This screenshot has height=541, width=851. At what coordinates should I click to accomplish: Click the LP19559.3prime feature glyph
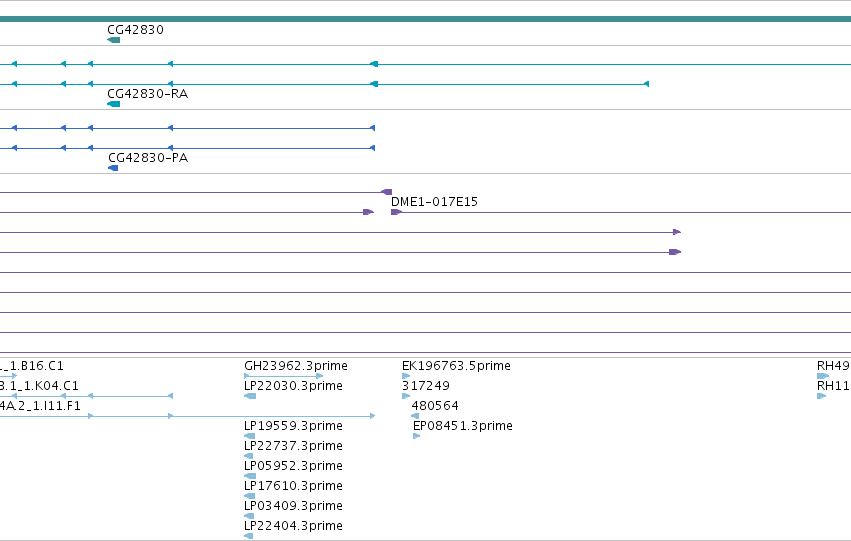point(250,436)
